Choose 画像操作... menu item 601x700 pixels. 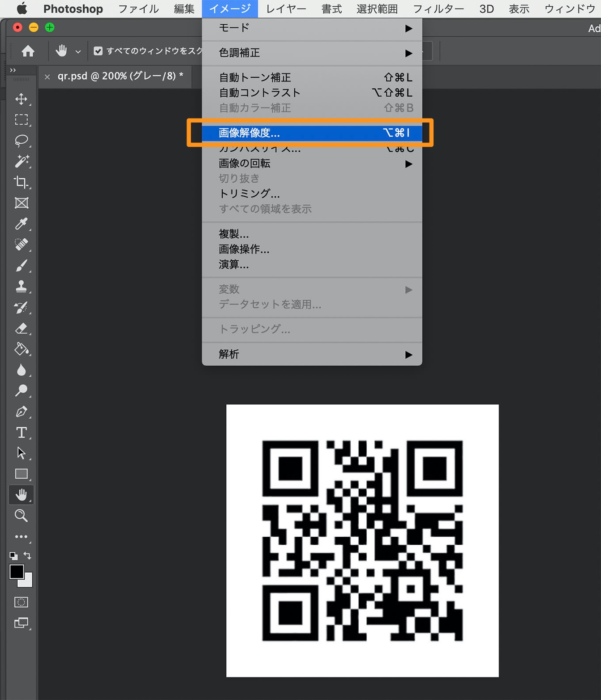click(312, 249)
